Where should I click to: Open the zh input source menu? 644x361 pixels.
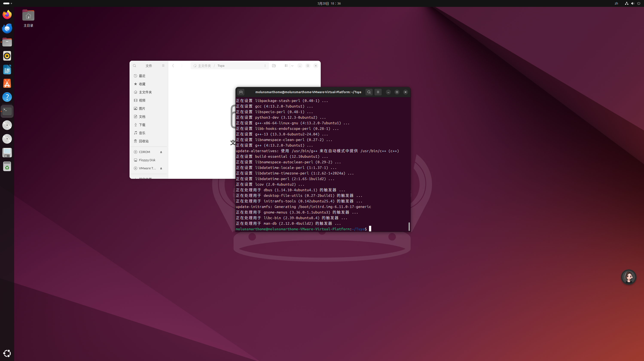(616, 3)
